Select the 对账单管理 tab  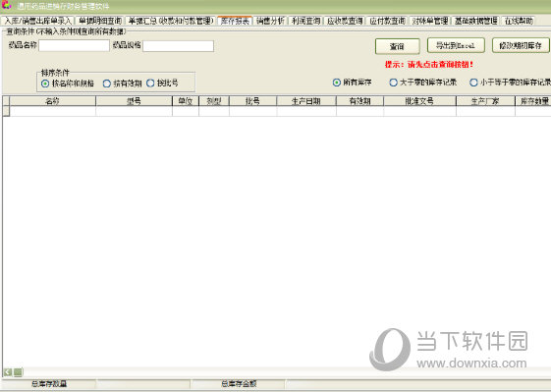point(430,21)
